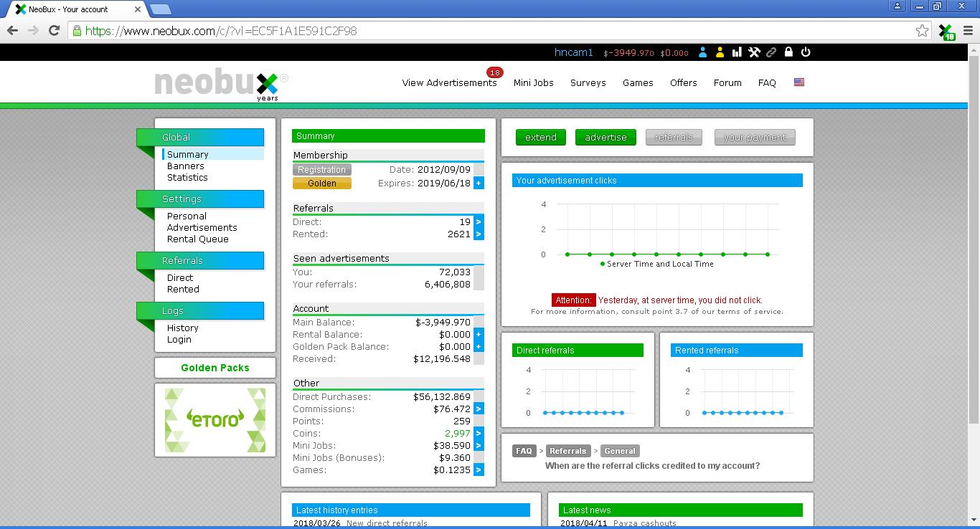Click the General breadcrumb tag
The image size is (980, 529).
coord(620,451)
